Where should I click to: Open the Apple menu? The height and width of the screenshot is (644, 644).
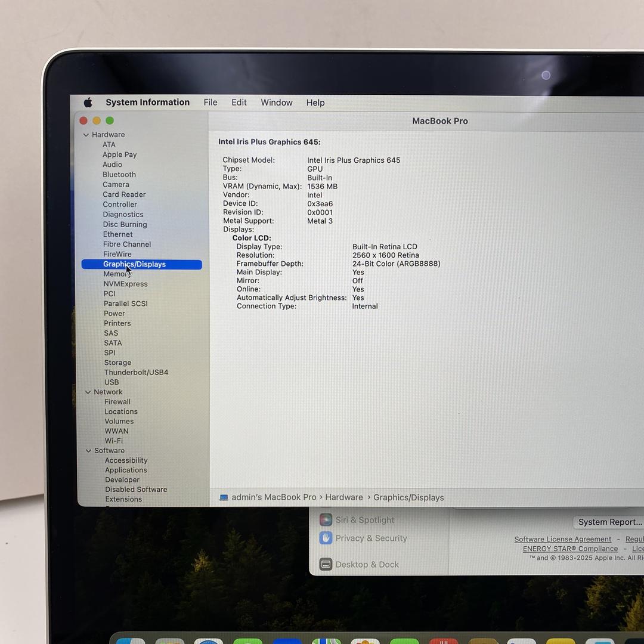[x=88, y=103]
